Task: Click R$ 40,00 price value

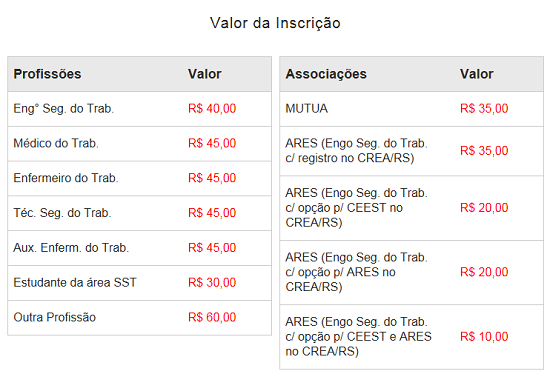Action: tap(212, 108)
